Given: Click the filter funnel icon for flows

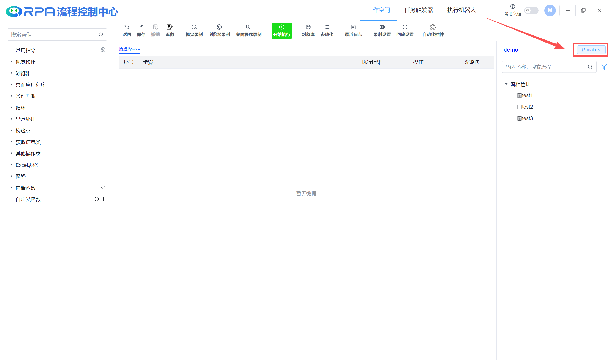Looking at the screenshot, I should click(604, 67).
